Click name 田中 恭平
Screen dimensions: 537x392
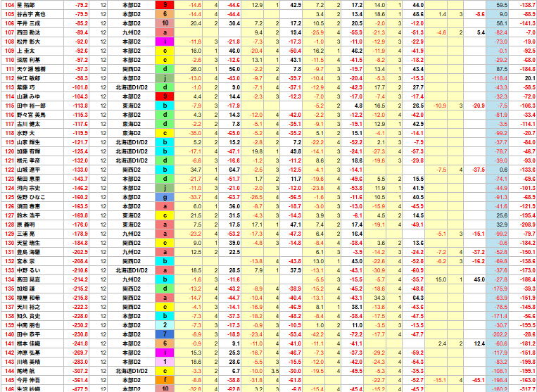[x=28, y=334]
